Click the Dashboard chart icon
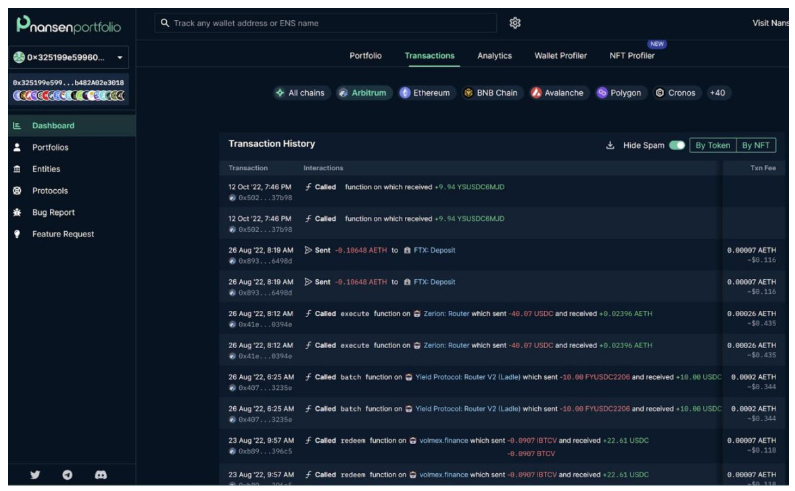Screen dimensions: 795x491 17,126
